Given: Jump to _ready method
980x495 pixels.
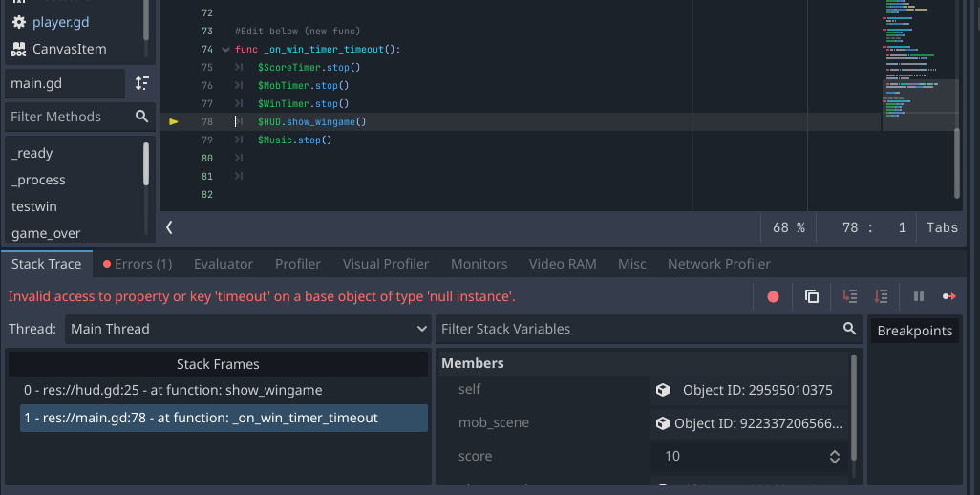Looking at the screenshot, I should pos(32,153).
